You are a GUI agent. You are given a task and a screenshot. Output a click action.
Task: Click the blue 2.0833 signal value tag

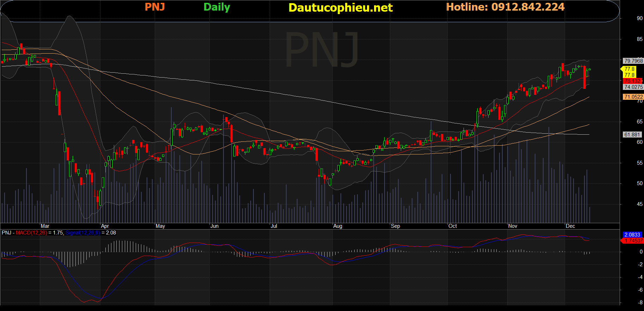632,235
